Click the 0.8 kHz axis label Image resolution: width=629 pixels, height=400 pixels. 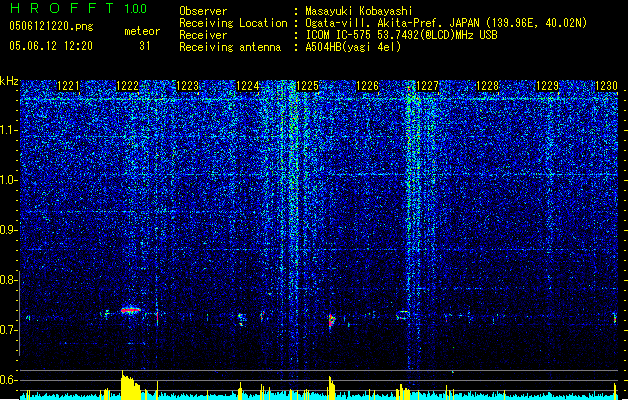click(9, 280)
